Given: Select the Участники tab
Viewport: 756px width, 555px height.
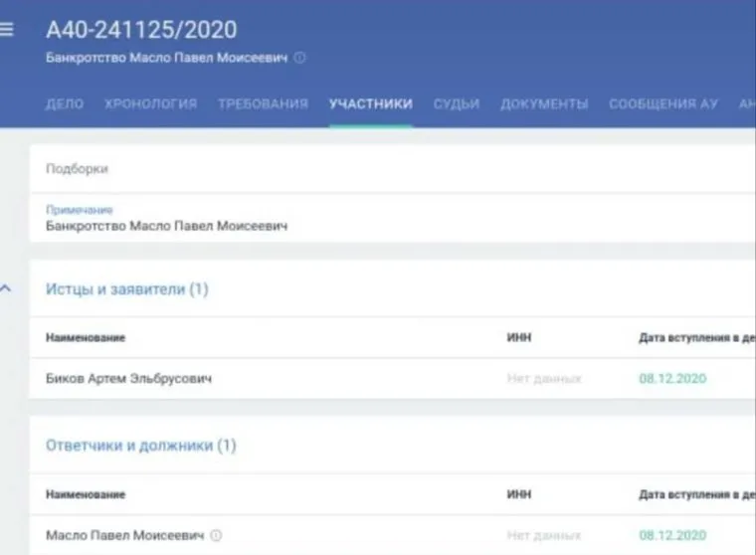Looking at the screenshot, I should (370, 103).
